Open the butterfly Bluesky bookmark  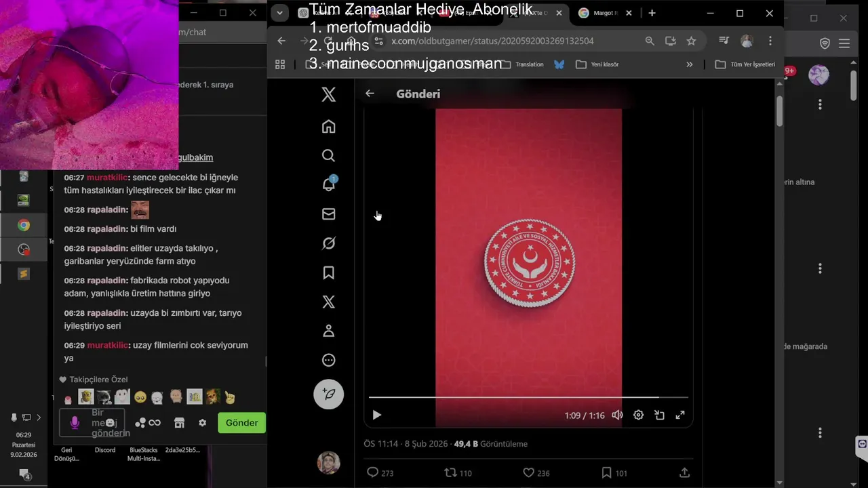(559, 64)
